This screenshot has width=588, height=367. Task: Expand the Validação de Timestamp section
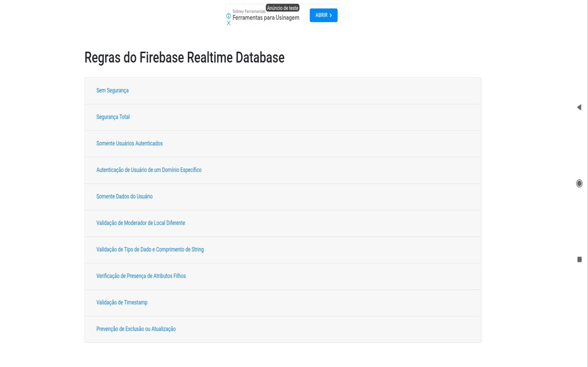click(x=122, y=303)
